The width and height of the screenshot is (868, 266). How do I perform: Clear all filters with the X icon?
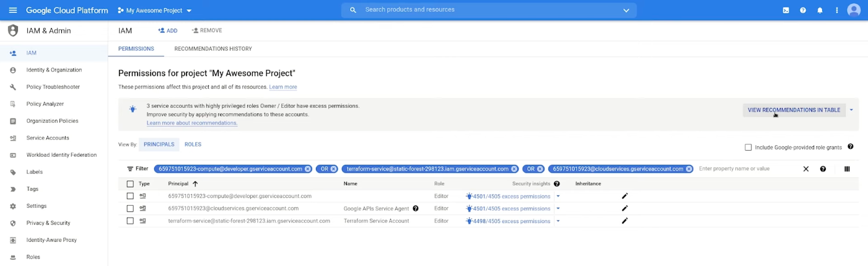(806, 169)
